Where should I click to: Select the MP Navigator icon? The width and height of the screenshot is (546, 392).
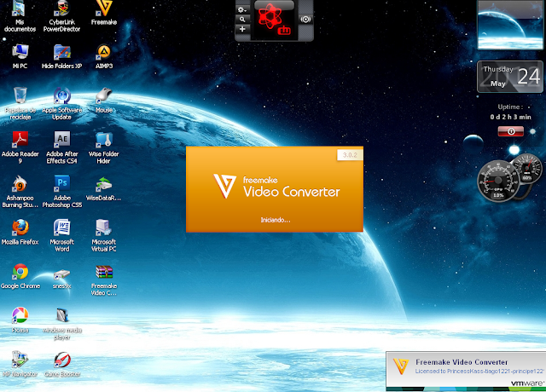(x=20, y=364)
